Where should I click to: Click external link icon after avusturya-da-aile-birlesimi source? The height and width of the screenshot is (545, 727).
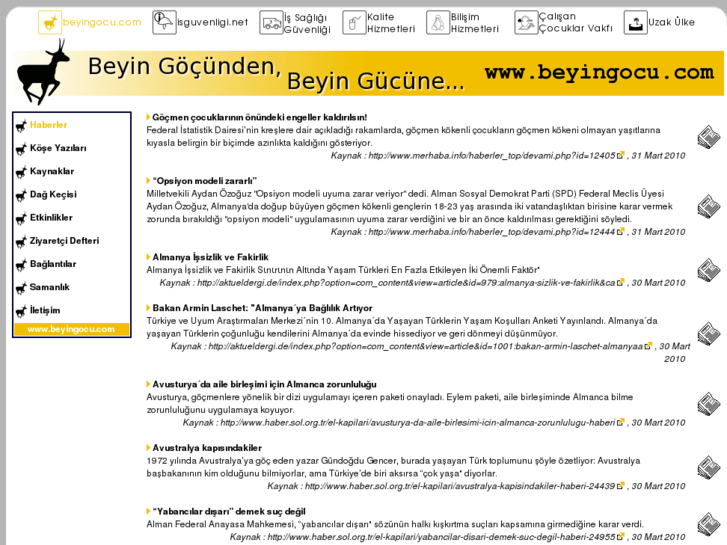(x=620, y=422)
